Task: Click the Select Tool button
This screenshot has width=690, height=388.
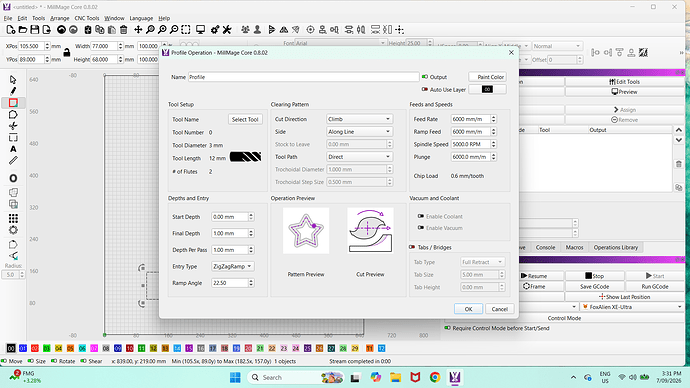Action: (x=245, y=119)
